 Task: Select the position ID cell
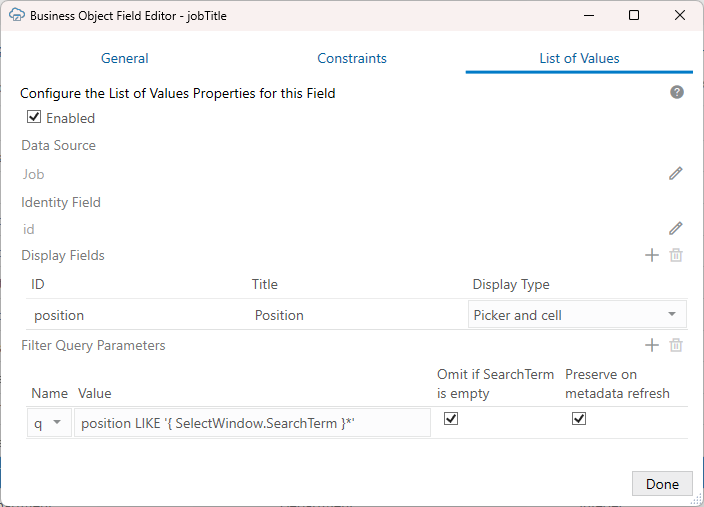point(59,315)
